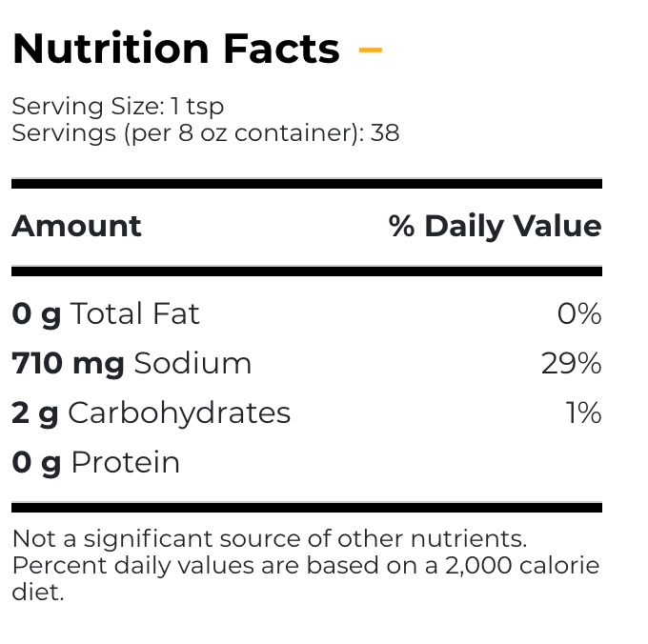
Task: Select the 710 mg Sodium row
Action: (x=307, y=364)
